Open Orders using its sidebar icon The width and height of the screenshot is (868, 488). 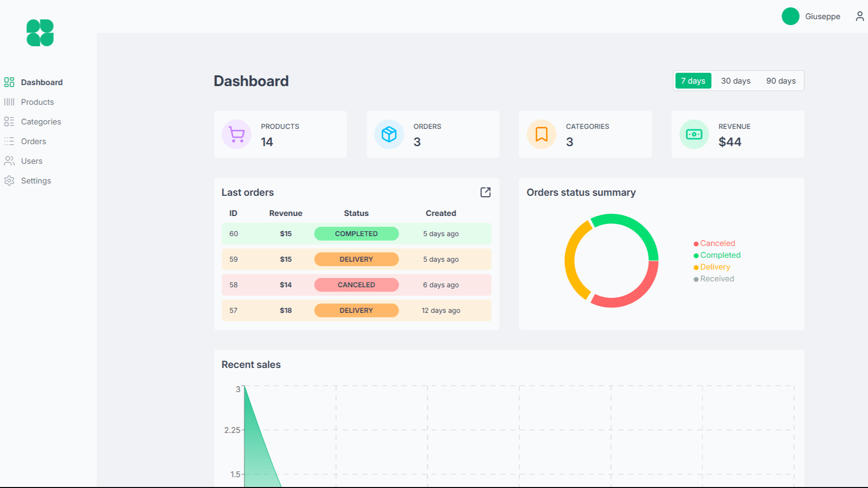(x=9, y=141)
